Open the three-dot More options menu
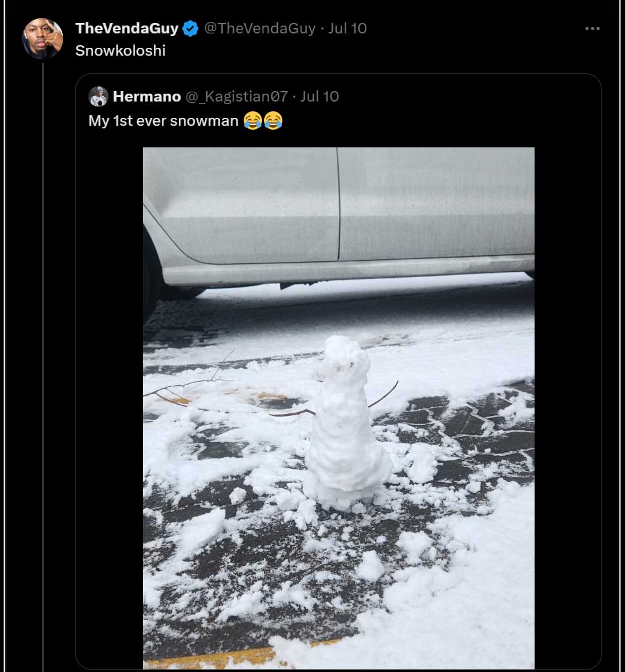 pyautogui.click(x=592, y=29)
